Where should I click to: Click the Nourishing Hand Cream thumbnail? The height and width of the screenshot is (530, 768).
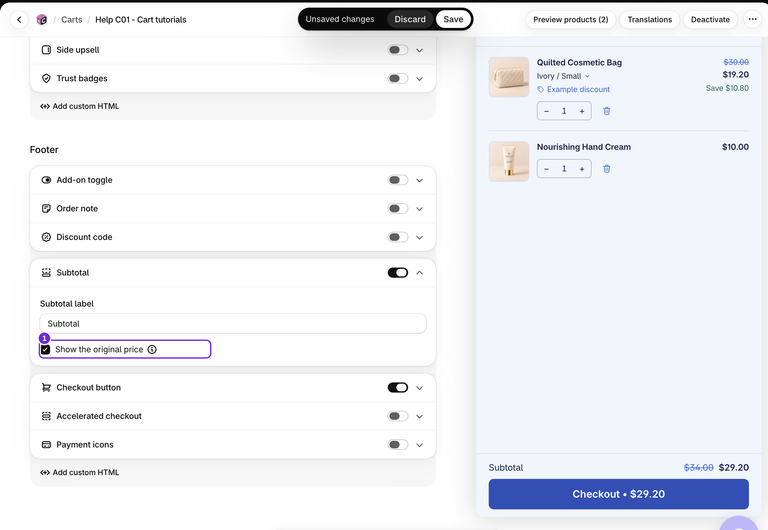point(509,162)
